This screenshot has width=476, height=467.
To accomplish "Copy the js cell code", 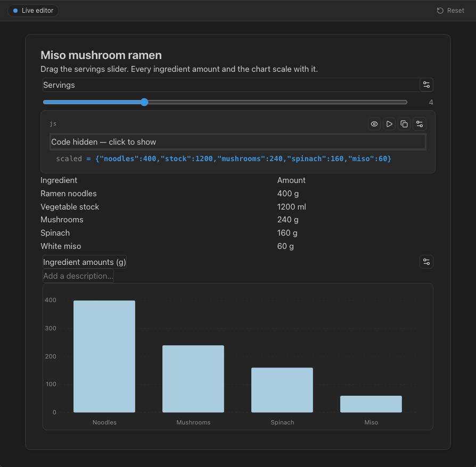I will pyautogui.click(x=404, y=124).
